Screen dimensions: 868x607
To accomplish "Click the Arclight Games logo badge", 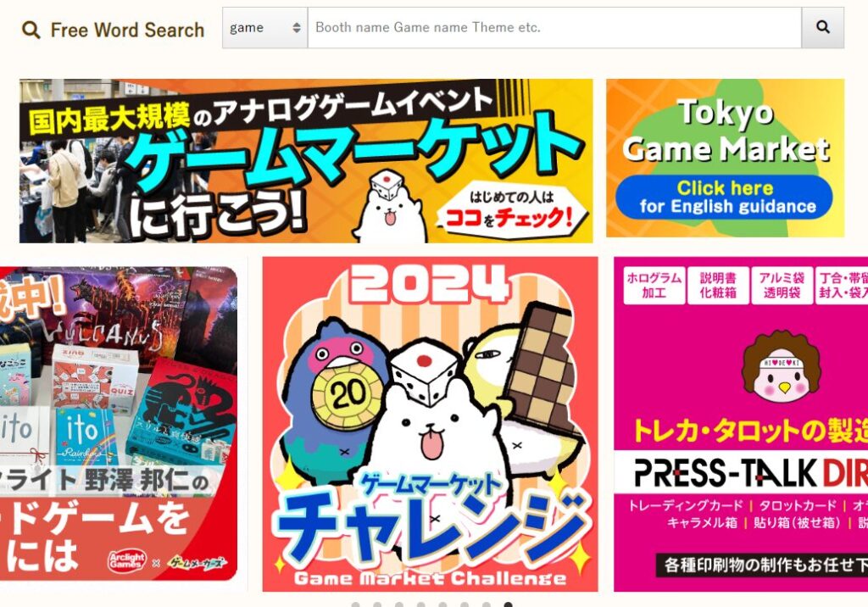I will (127, 561).
